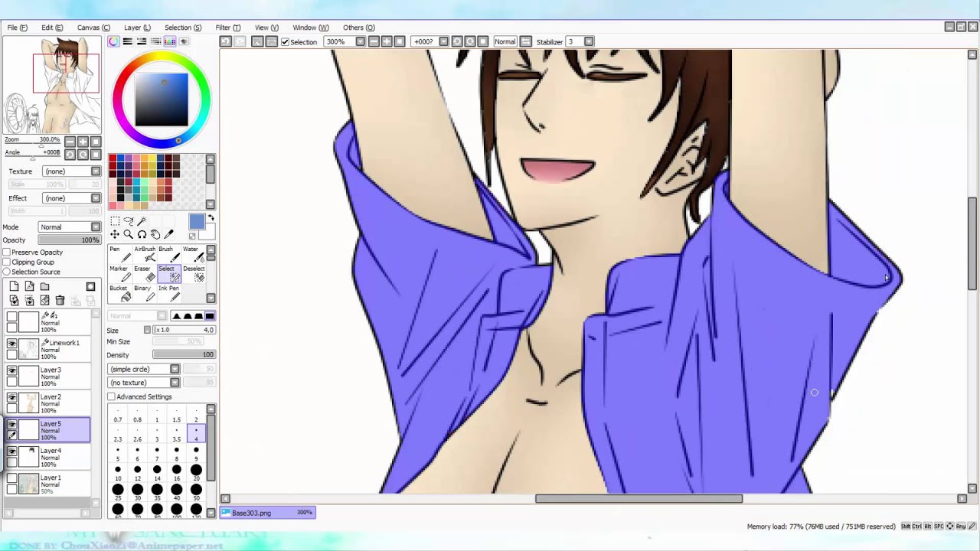Swap foreground and background colors
Viewport: 980px width, 551px height.
coord(211,219)
